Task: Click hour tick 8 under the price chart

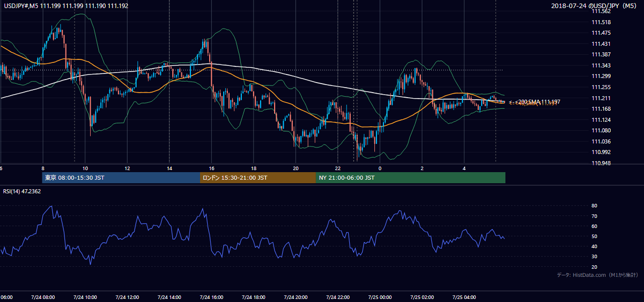Action: point(43,169)
